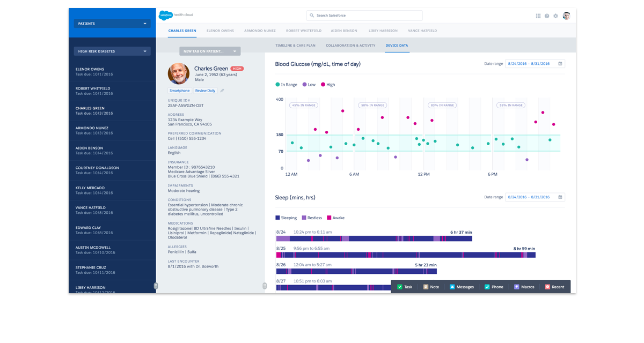Click the Phone utility icon
The image size is (644, 343).
pos(487,287)
